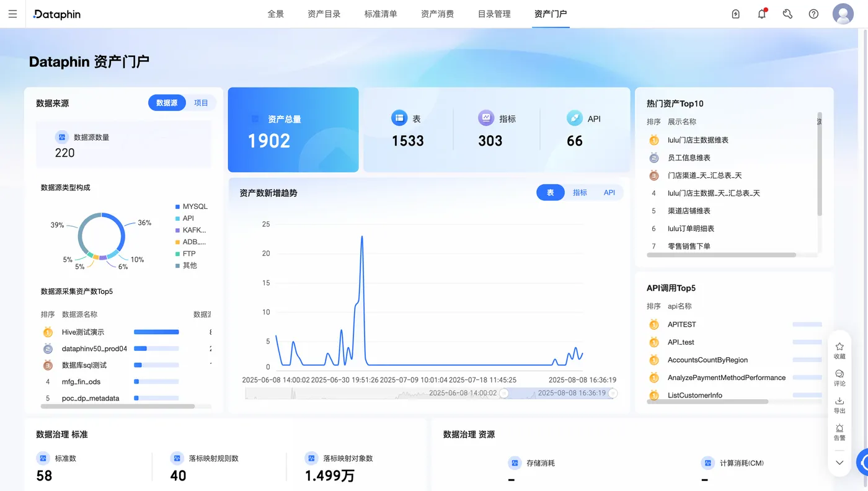Open lulu订单明细表 asset
The width and height of the screenshot is (868, 491).
coord(691,229)
